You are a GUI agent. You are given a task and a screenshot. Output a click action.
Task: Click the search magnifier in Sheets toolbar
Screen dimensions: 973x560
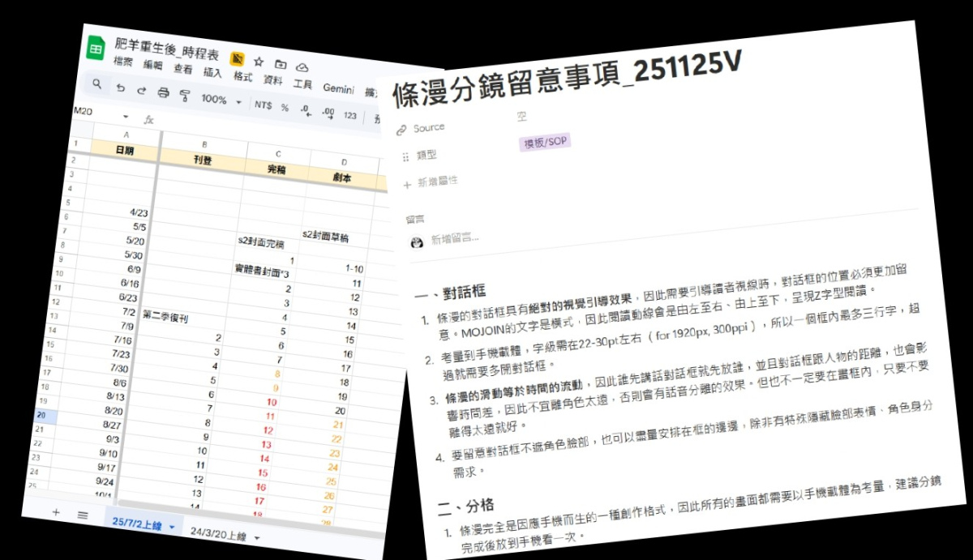click(97, 83)
